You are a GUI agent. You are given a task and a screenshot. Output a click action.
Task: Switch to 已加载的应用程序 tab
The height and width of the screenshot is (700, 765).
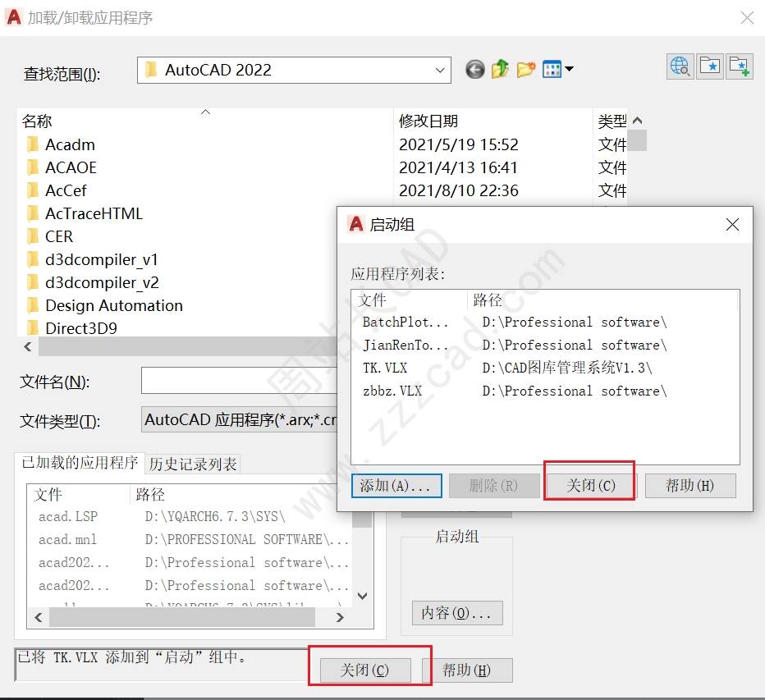pos(80,463)
